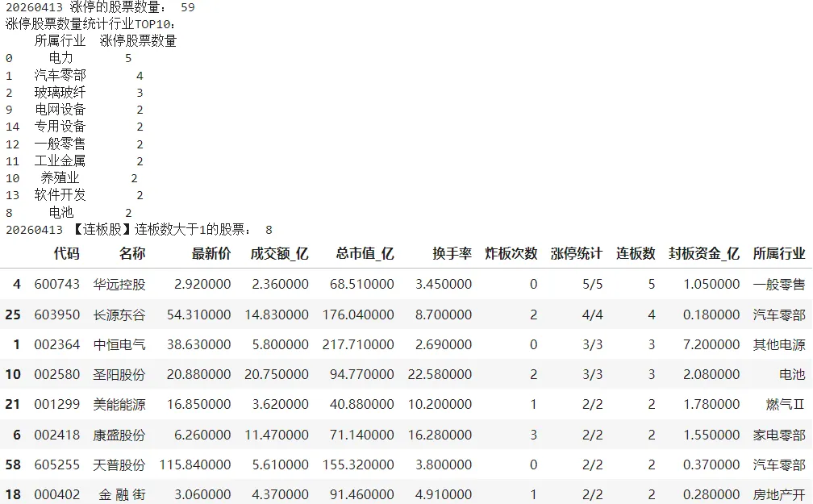Viewport: 813px width, 504px height.
Task: Click turnover rate 22.580000
Action: [x=440, y=374]
